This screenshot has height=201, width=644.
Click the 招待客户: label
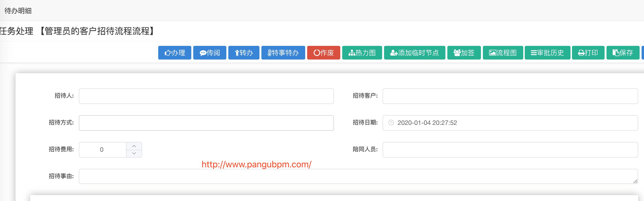[365, 95]
